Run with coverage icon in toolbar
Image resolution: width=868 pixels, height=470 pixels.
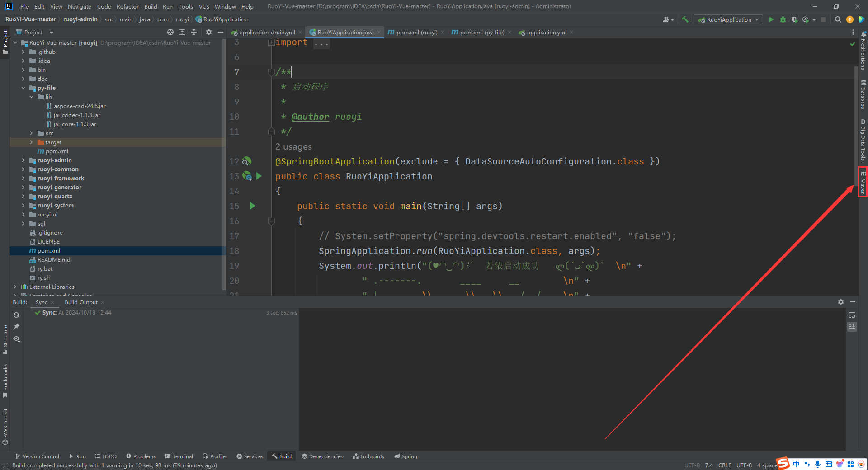click(794, 19)
